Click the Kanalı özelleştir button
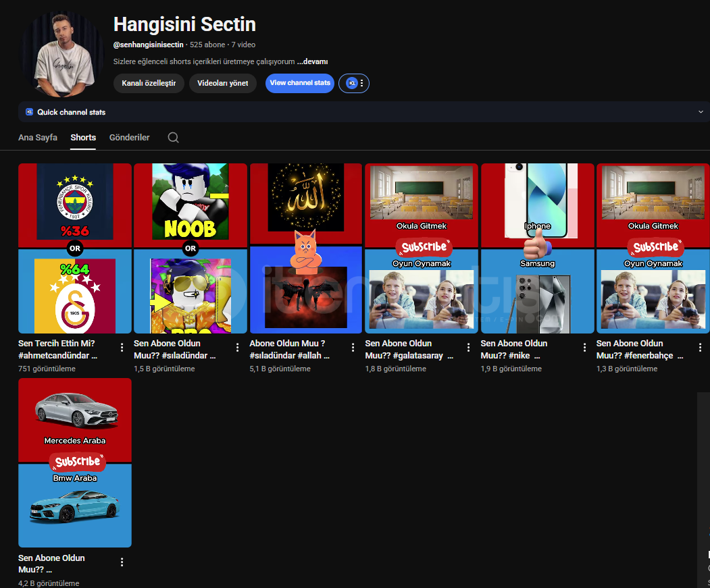The image size is (710, 588). point(149,84)
